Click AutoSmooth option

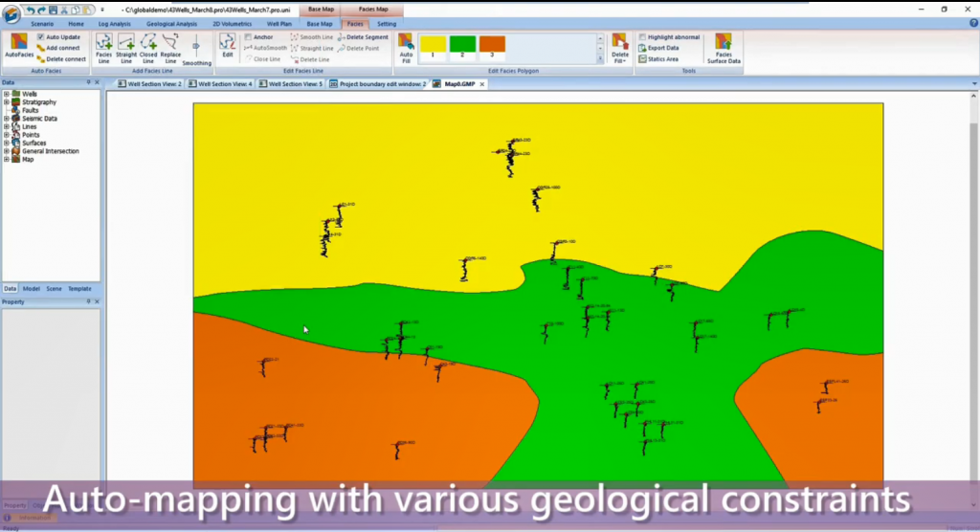(266, 48)
